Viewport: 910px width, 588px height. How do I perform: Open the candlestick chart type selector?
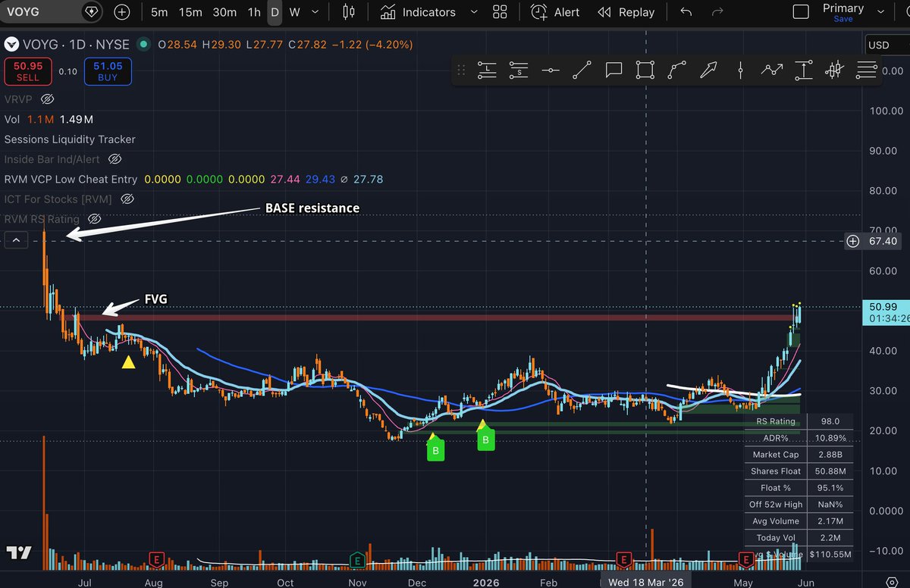[x=348, y=12]
